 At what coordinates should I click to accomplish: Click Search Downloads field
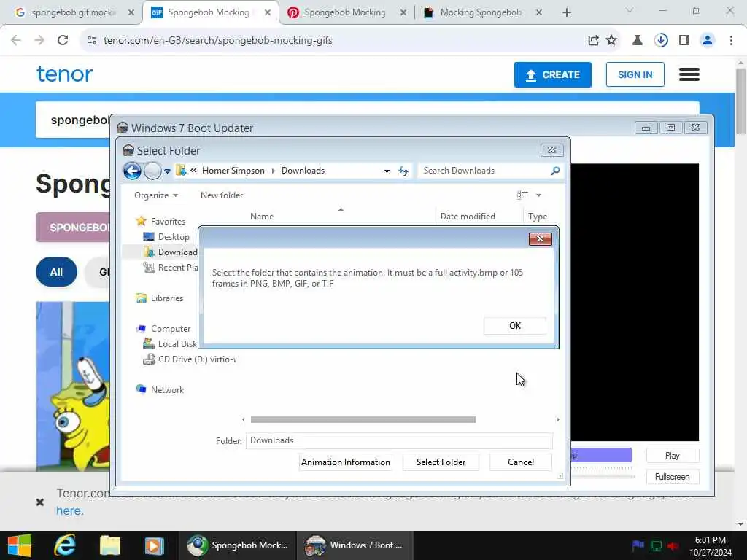pos(484,171)
